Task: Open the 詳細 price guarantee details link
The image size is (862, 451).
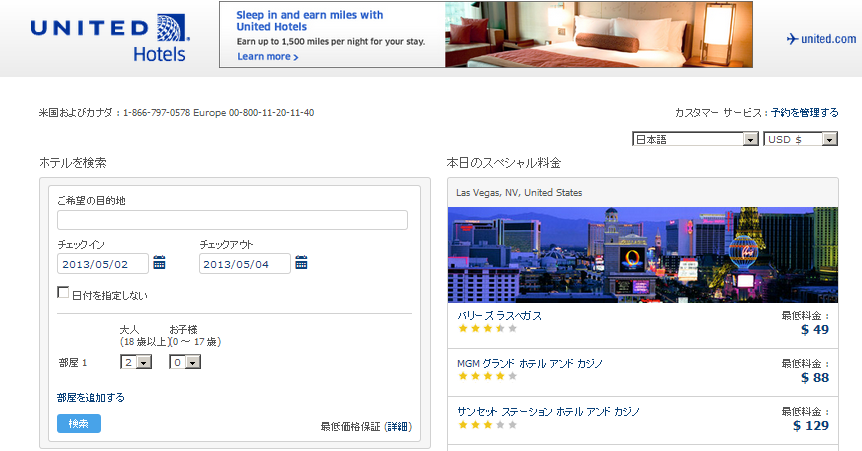Action: [397, 427]
